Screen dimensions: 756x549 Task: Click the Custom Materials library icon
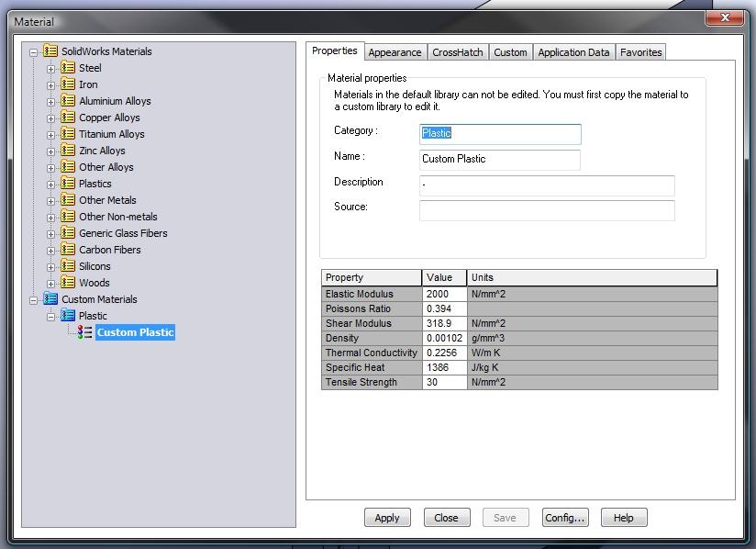(50, 298)
